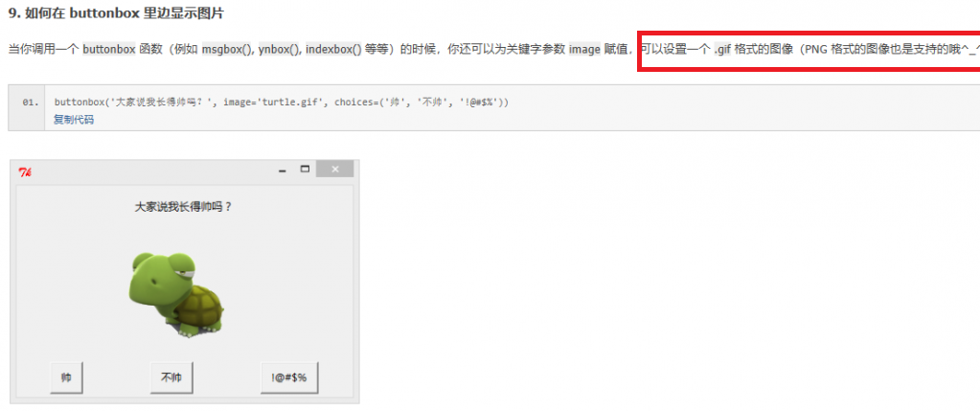Click the highlighted buttonbox word in the paragraph
The width and height of the screenshot is (980, 411).
point(109,50)
